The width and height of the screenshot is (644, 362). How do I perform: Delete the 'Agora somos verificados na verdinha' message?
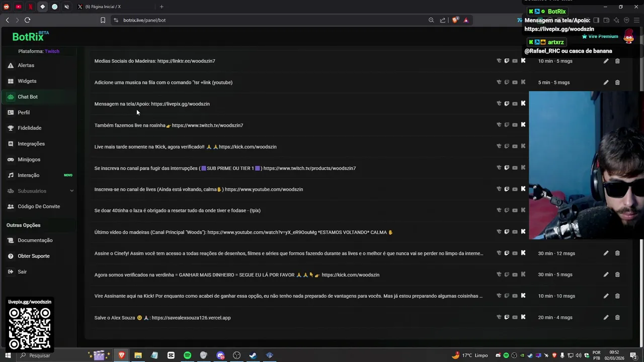pyautogui.click(x=617, y=275)
